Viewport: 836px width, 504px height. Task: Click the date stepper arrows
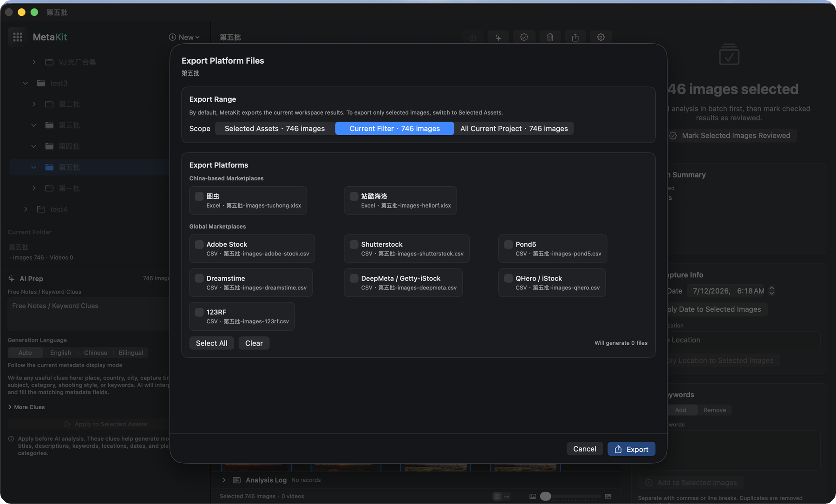pos(771,291)
